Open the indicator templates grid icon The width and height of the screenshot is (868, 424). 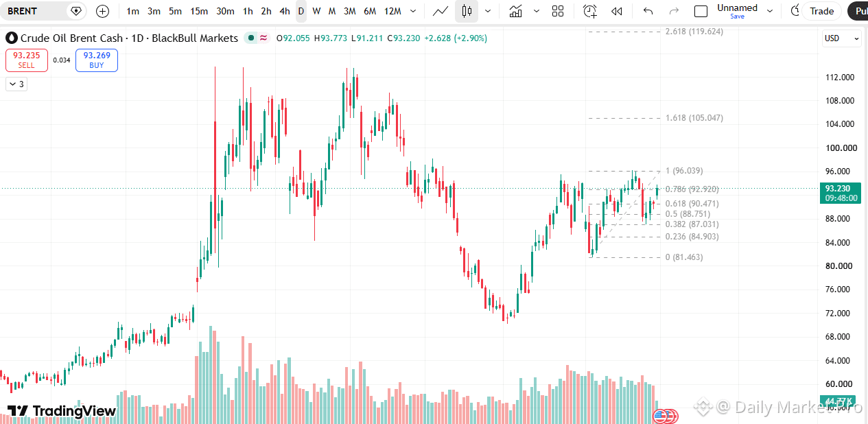point(558,11)
